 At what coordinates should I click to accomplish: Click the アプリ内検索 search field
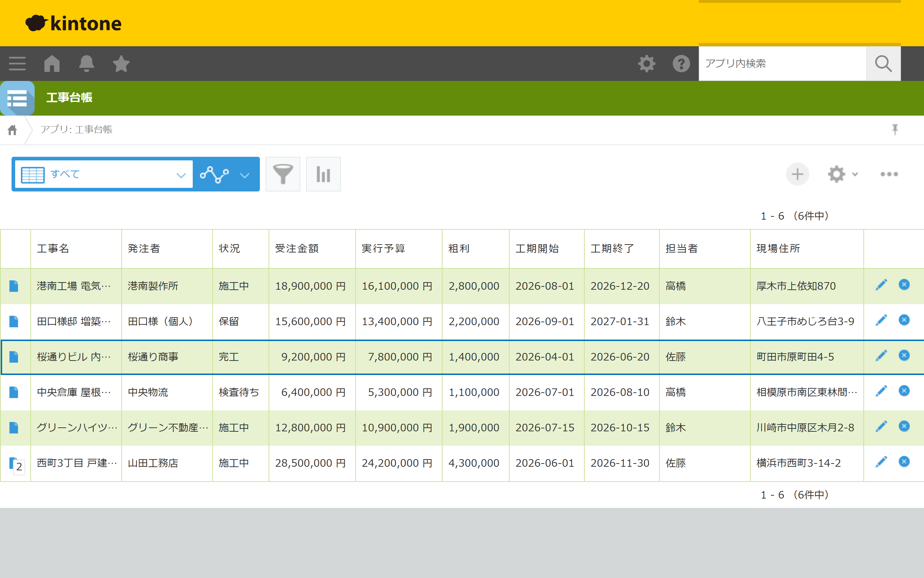coord(783,64)
